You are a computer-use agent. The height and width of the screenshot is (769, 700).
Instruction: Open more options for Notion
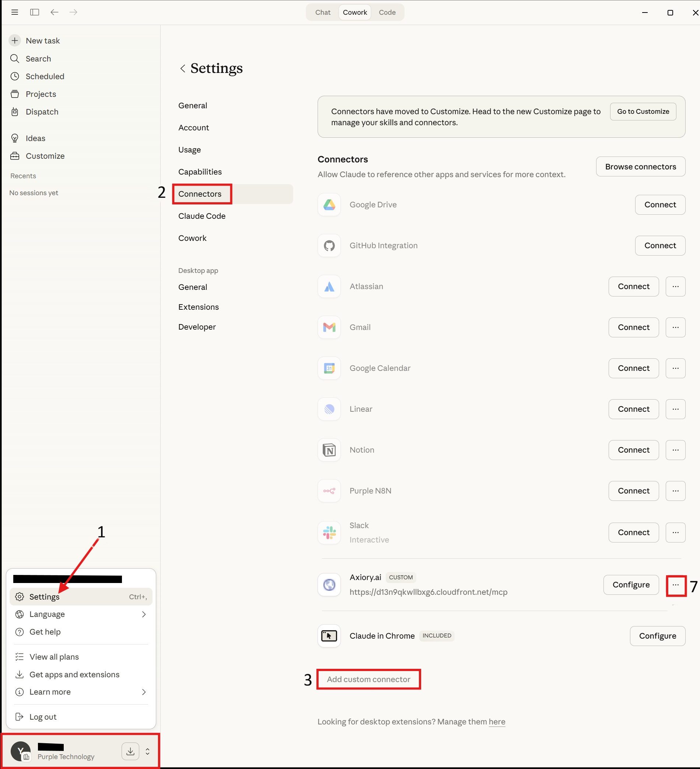(x=676, y=450)
